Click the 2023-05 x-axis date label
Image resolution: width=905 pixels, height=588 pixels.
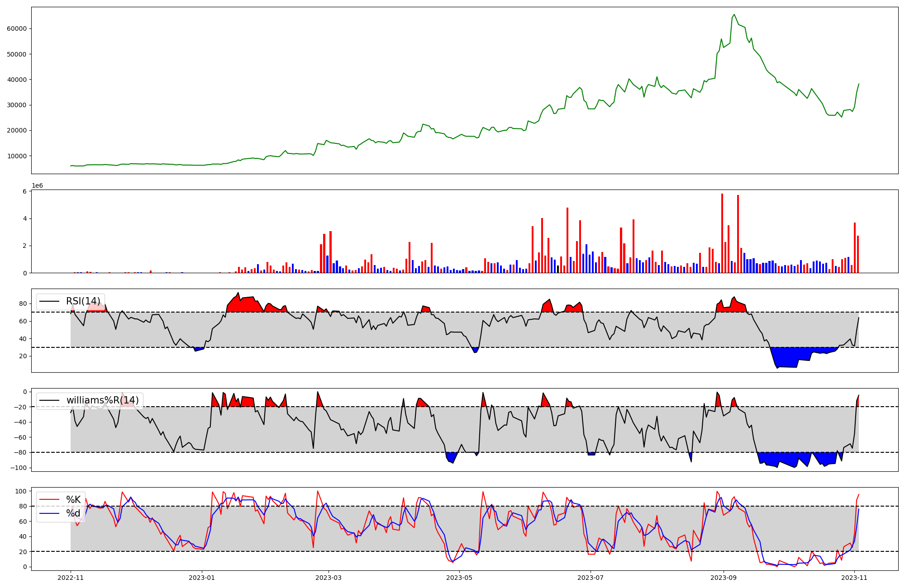coord(460,578)
